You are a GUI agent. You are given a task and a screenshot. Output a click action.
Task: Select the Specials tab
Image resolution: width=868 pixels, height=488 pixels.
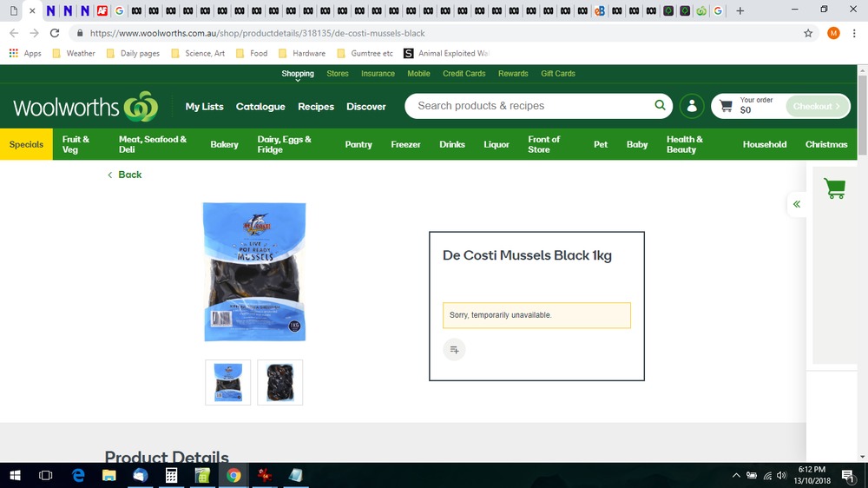(26, 144)
